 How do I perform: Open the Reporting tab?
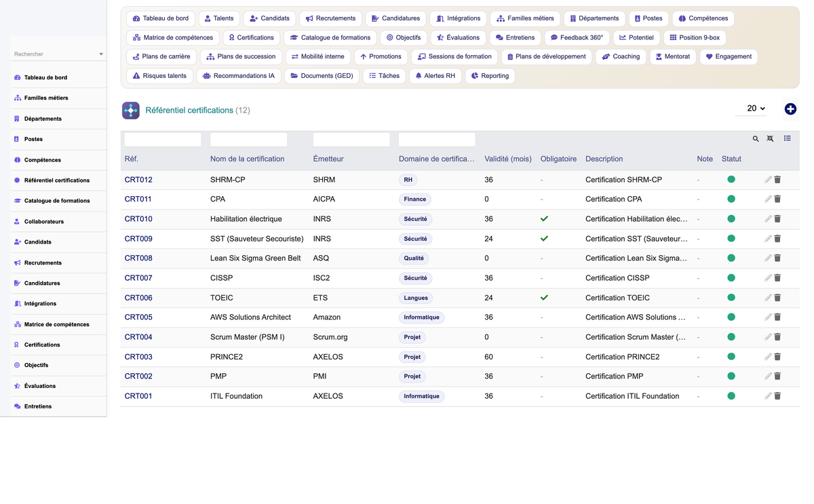pos(490,76)
